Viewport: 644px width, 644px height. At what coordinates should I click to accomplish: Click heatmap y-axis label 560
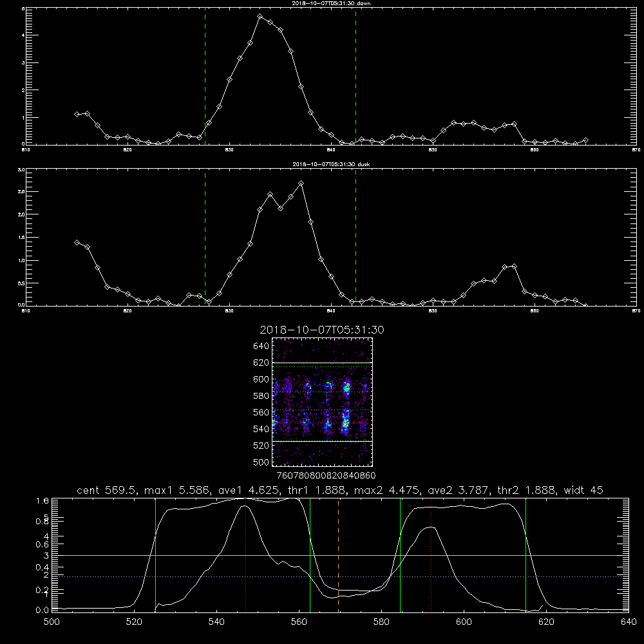click(261, 412)
